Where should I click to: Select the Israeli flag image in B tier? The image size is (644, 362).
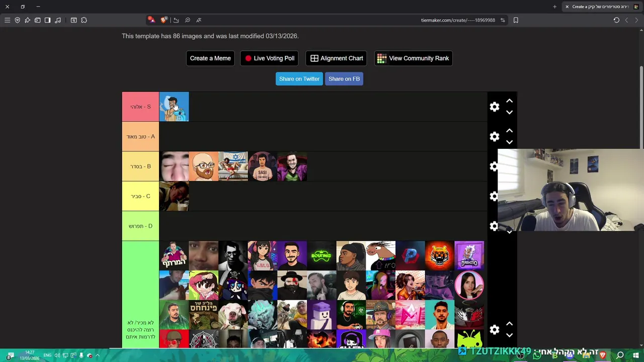coord(233,166)
